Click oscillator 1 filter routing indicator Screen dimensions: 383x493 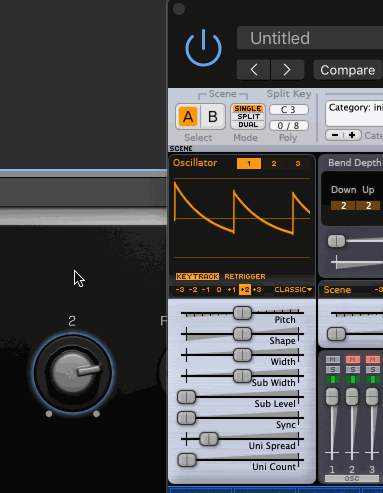click(332, 379)
